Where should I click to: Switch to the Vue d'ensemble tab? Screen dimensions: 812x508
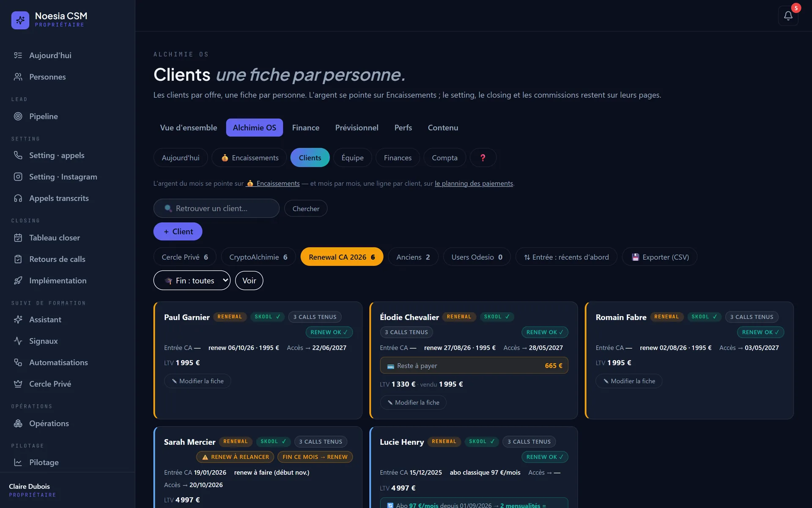[x=189, y=127]
